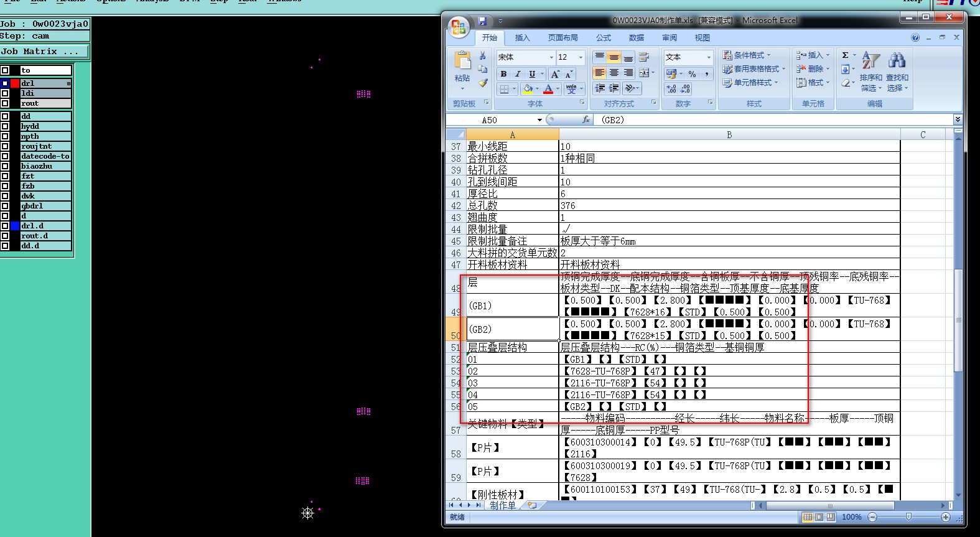Switch to 页面布局 ribbon tab
Screen dimensions: 980x537
563,38
